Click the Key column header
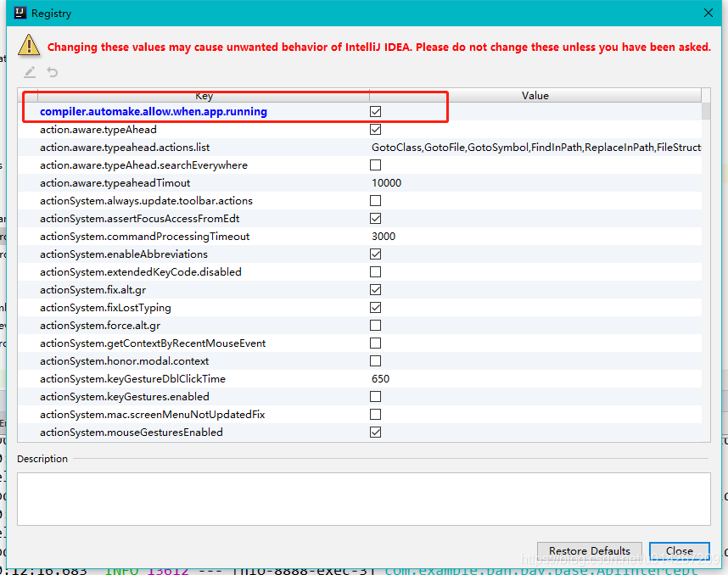Viewport: 728px width, 575px height. pos(204,96)
